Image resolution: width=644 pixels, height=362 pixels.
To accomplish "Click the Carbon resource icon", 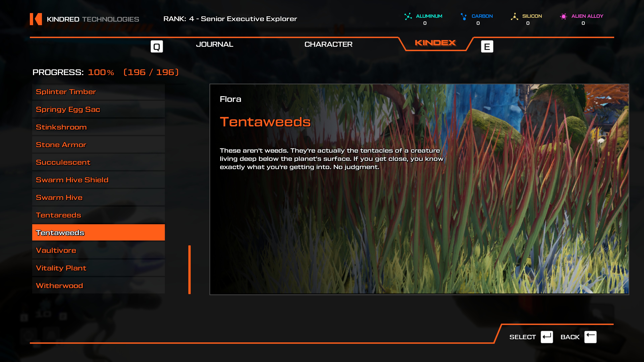I will coord(464,16).
